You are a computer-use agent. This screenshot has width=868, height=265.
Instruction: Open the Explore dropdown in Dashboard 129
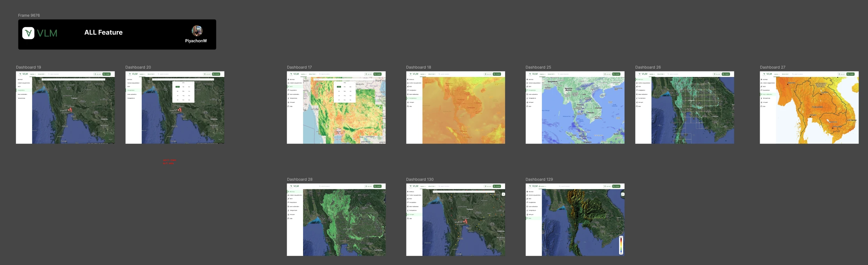click(542, 186)
